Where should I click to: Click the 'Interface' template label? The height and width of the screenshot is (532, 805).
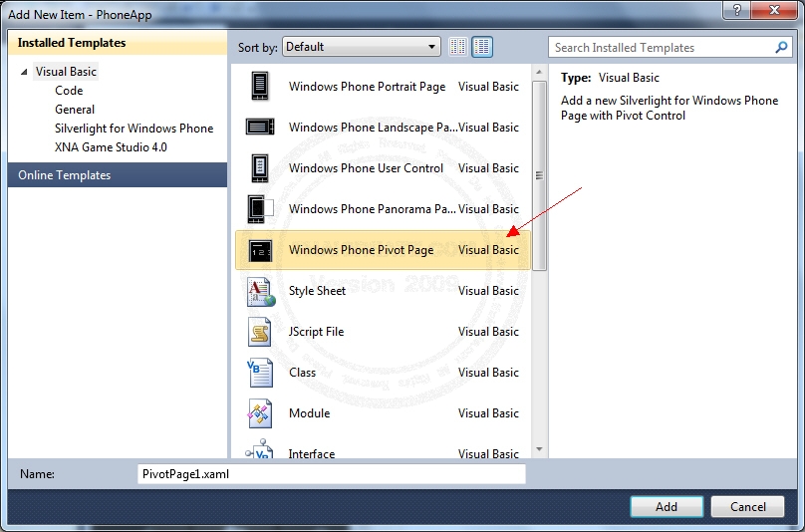(x=312, y=453)
